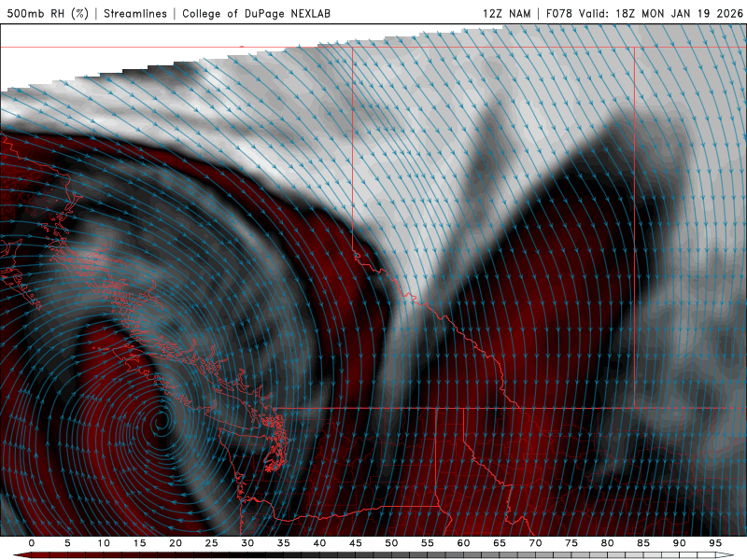Click the center of the spiral streamline circulation
The image size is (747, 560).
click(161, 421)
